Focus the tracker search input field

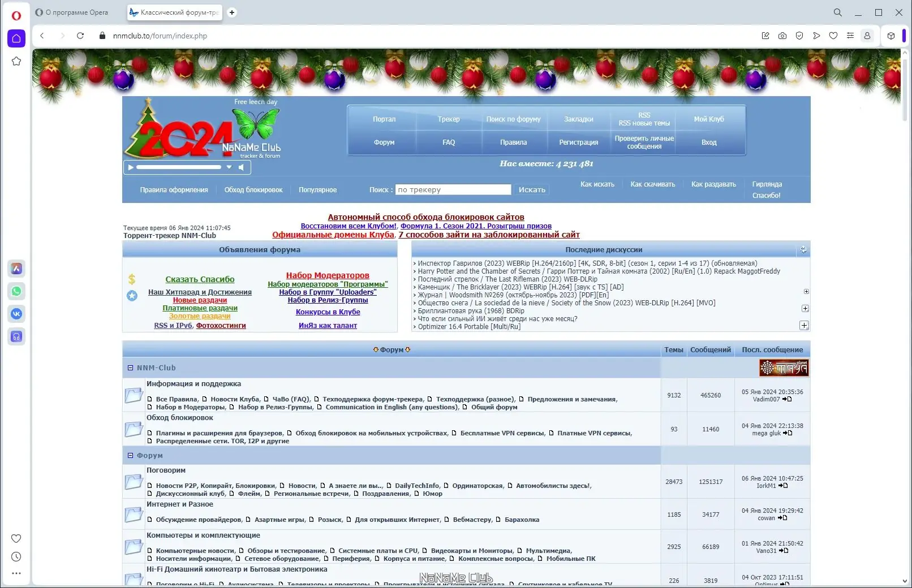point(453,190)
